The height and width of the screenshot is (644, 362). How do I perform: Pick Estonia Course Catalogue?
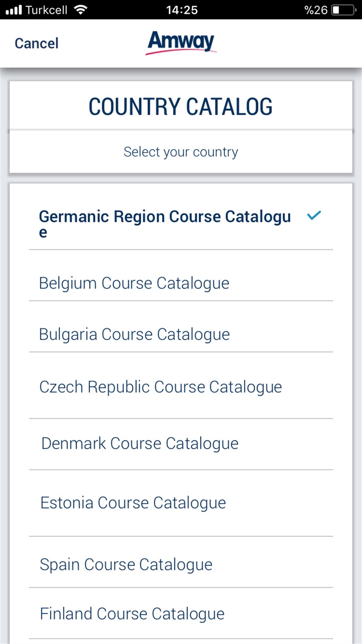[x=181, y=503]
